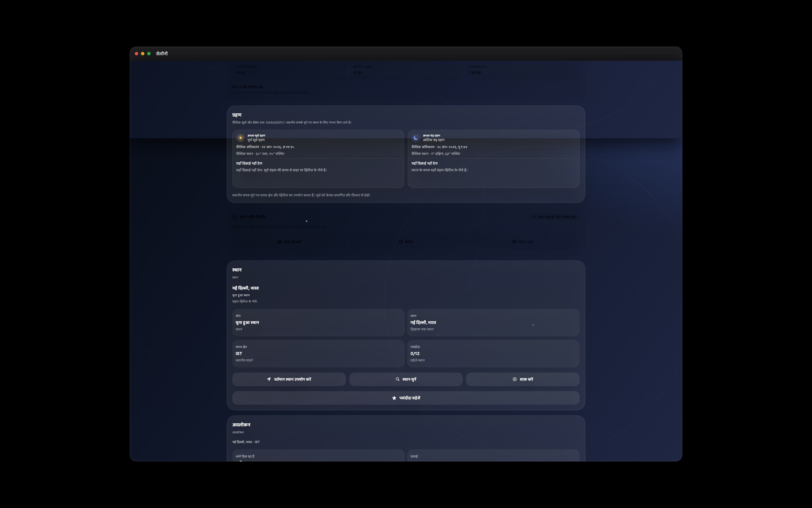Click the solar filter safety note below eclipse cards

click(301, 195)
